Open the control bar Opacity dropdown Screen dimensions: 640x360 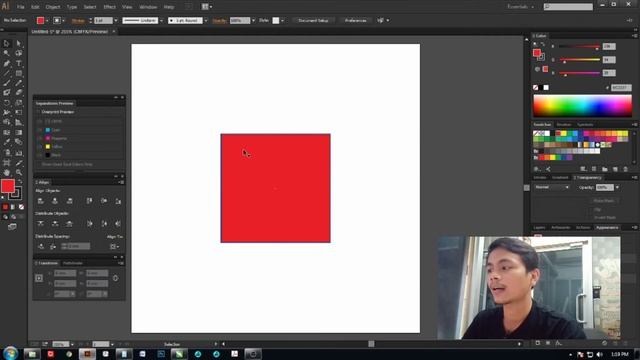click(x=253, y=20)
